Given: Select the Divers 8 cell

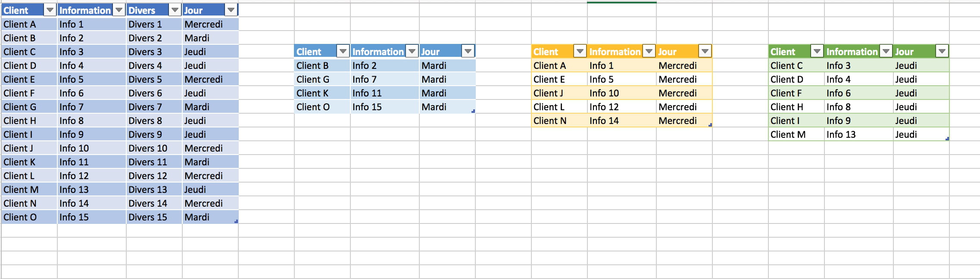Looking at the screenshot, I should 154,121.
